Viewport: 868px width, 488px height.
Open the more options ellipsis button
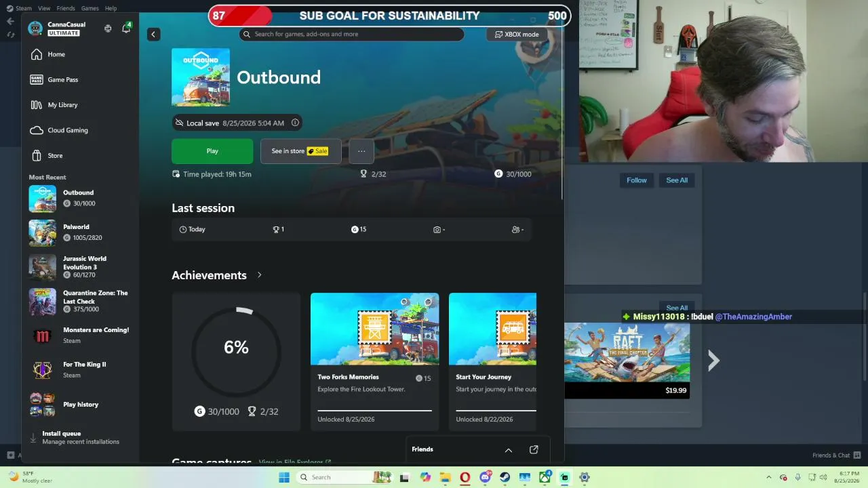pyautogui.click(x=361, y=151)
